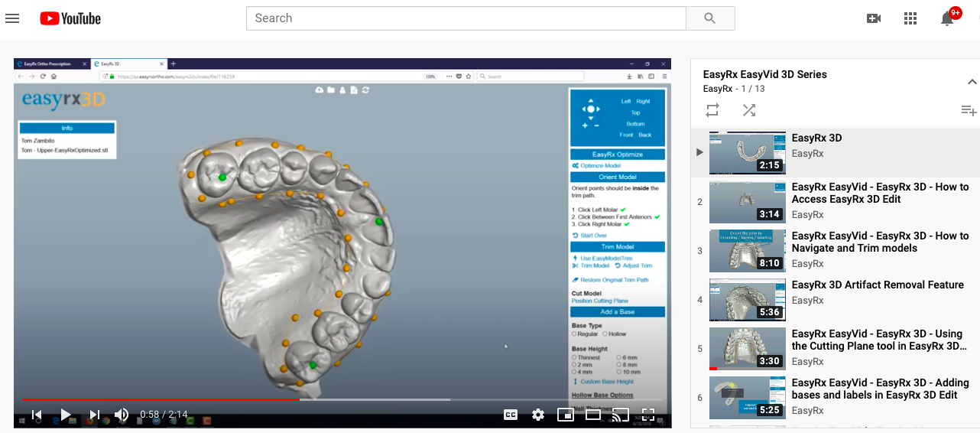Select the Top view
The height and width of the screenshot is (433, 980).
coord(635,112)
